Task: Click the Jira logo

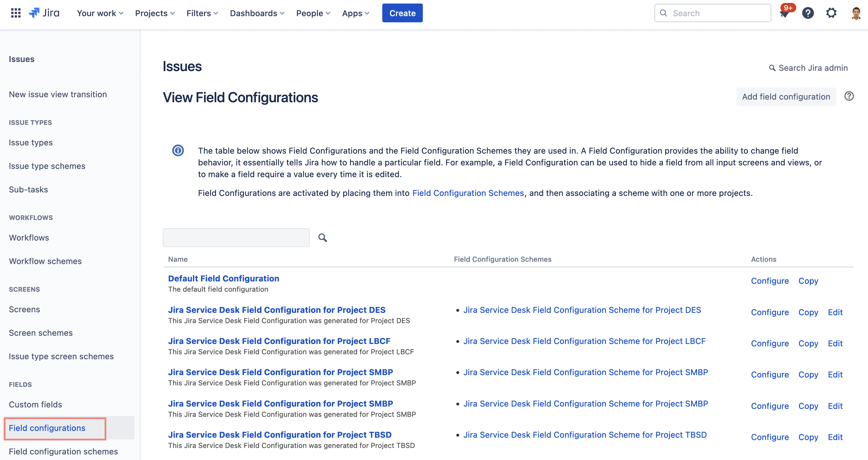Action: pyautogui.click(x=44, y=13)
